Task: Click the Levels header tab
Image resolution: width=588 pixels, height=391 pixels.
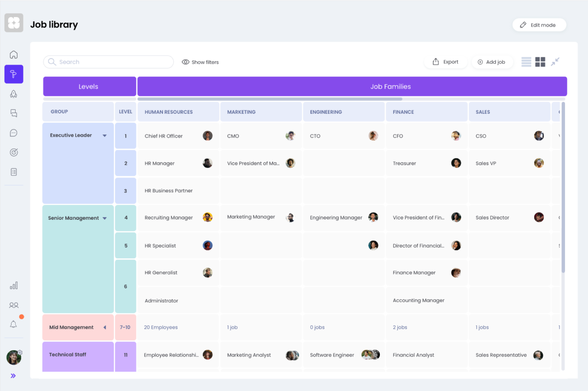Action: [89, 86]
